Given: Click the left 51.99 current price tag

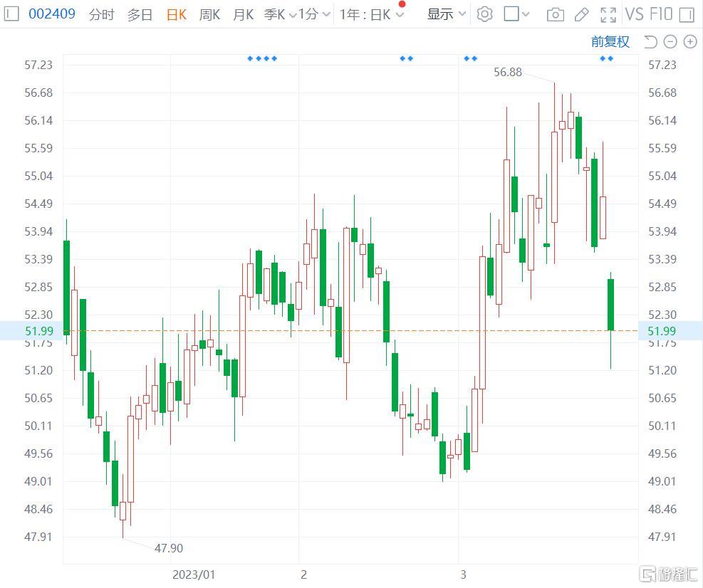Looking at the screenshot, I should pyautogui.click(x=39, y=331).
